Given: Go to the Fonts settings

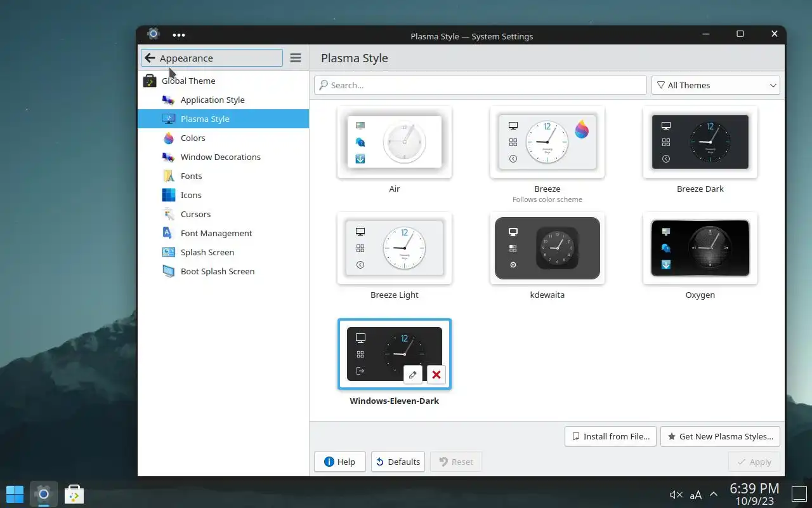Looking at the screenshot, I should coord(223,176).
